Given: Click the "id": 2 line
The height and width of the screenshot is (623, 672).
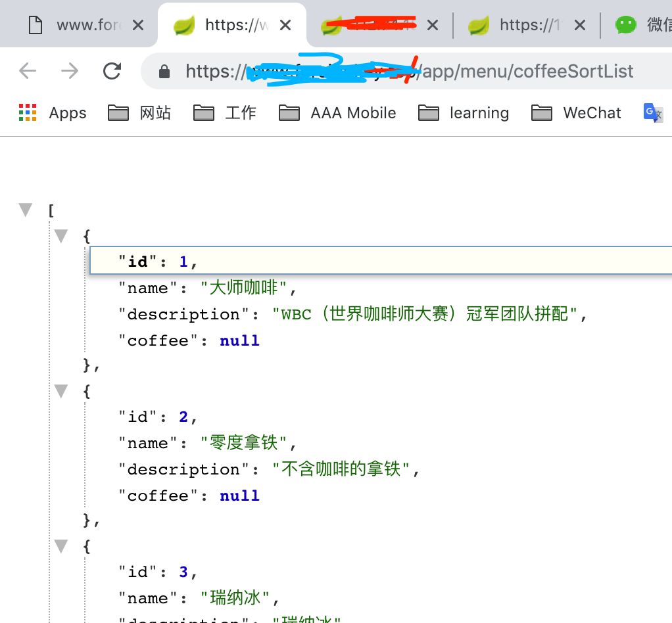Looking at the screenshot, I should [x=157, y=417].
